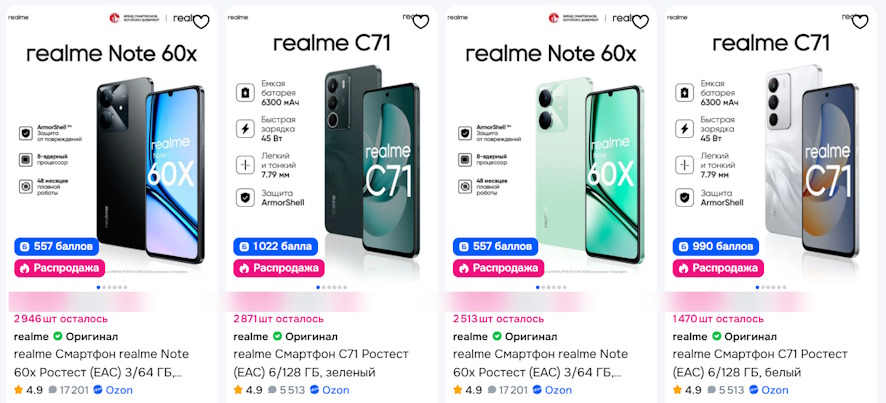
Task: Click the 990 баллов bonus badge
Action: (x=715, y=246)
